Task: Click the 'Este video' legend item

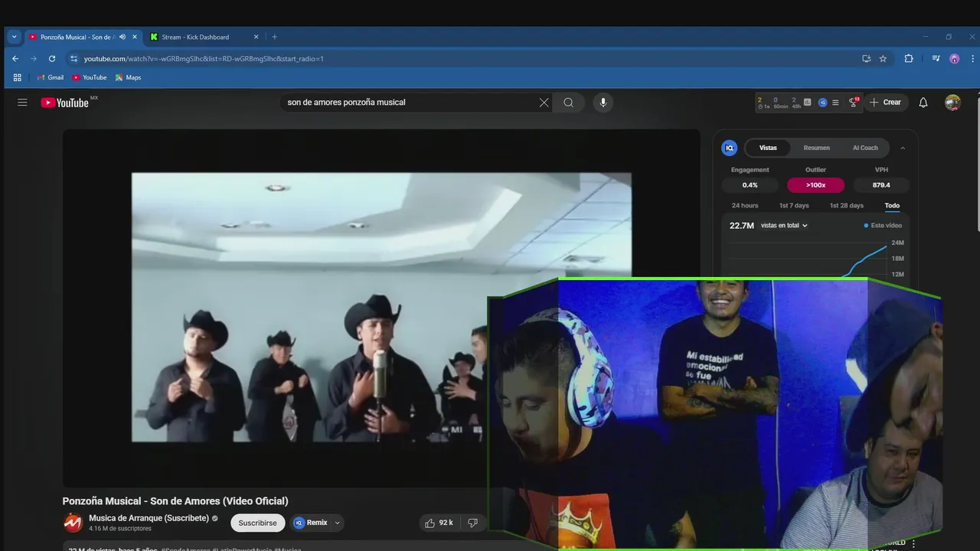Action: tap(883, 226)
